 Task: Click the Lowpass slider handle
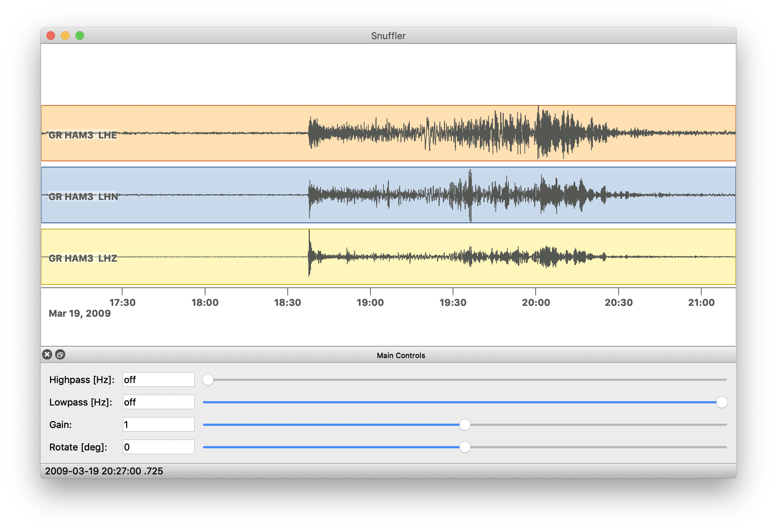coord(722,402)
